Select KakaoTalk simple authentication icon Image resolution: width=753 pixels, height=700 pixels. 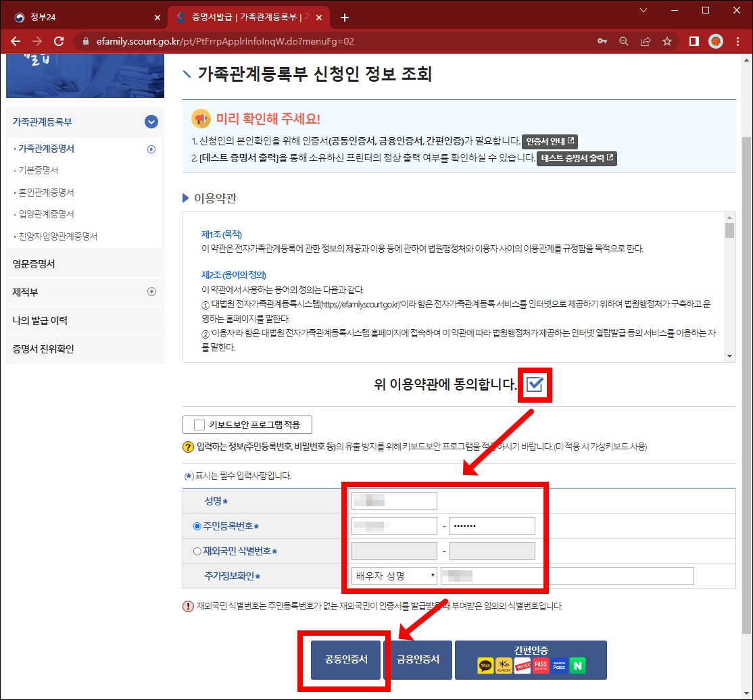click(x=485, y=666)
